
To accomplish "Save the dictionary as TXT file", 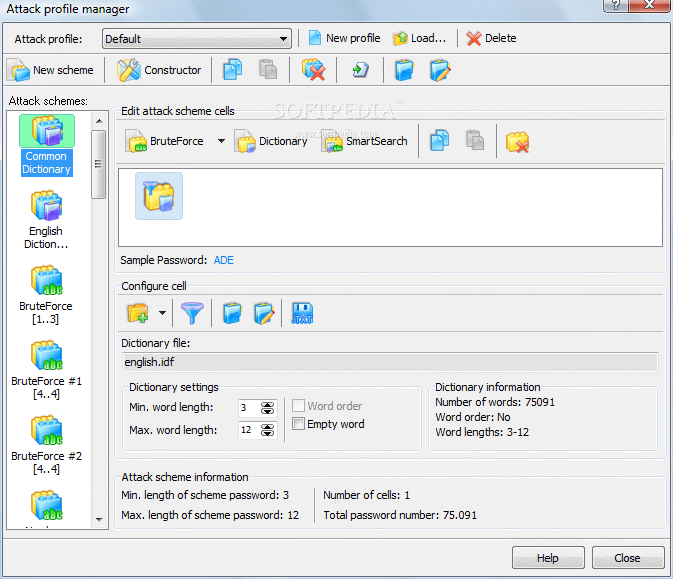I will pyautogui.click(x=302, y=313).
